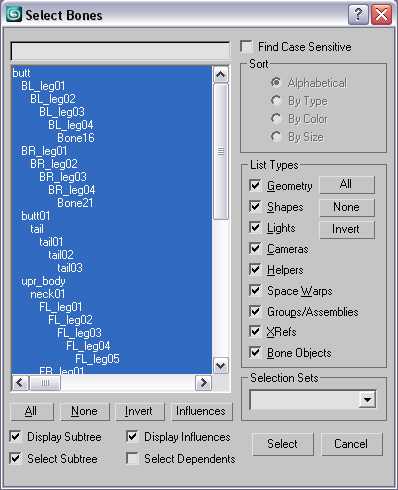Click the vertical scrollbar thumb
This screenshot has height=490, width=398.
[x=221, y=151]
